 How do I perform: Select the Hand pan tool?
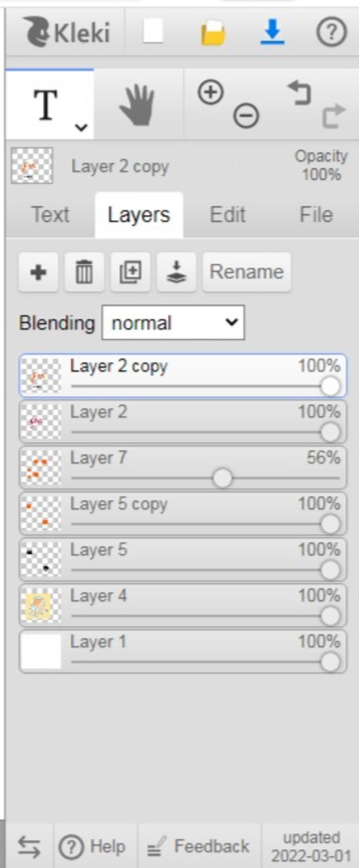coord(137,105)
